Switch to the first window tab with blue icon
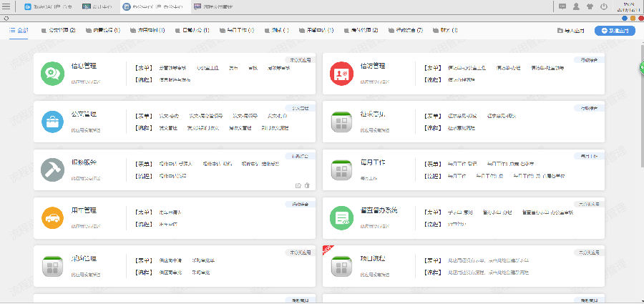The height and width of the screenshot is (304, 644). point(49,6)
